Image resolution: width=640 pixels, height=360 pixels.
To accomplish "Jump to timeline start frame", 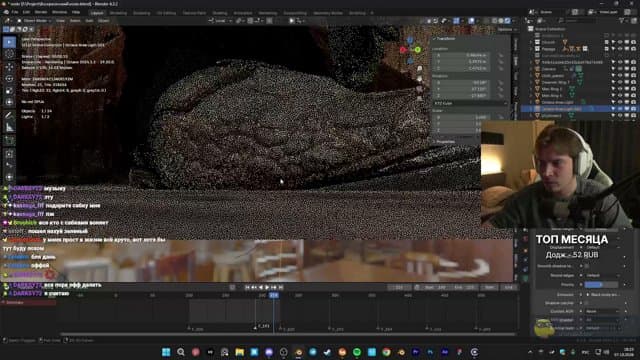I will 247,287.
